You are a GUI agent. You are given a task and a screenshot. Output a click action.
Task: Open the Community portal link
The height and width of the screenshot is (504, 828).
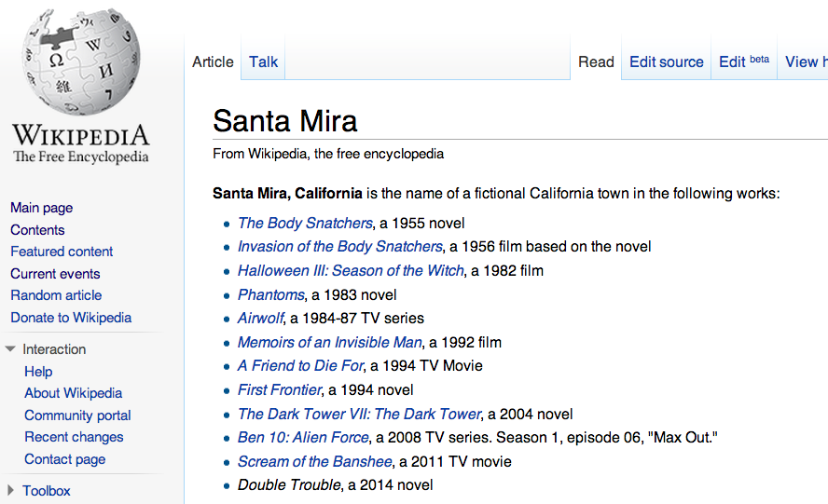[77, 415]
